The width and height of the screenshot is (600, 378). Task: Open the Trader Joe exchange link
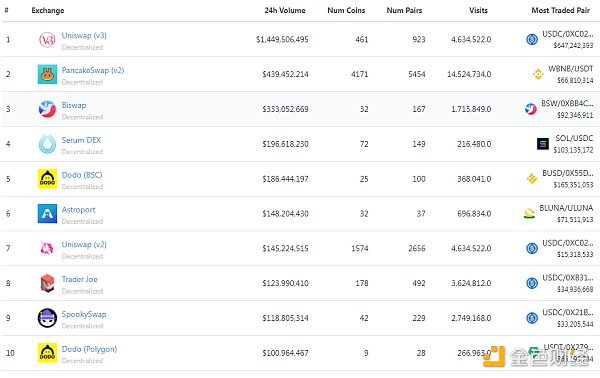pos(80,279)
